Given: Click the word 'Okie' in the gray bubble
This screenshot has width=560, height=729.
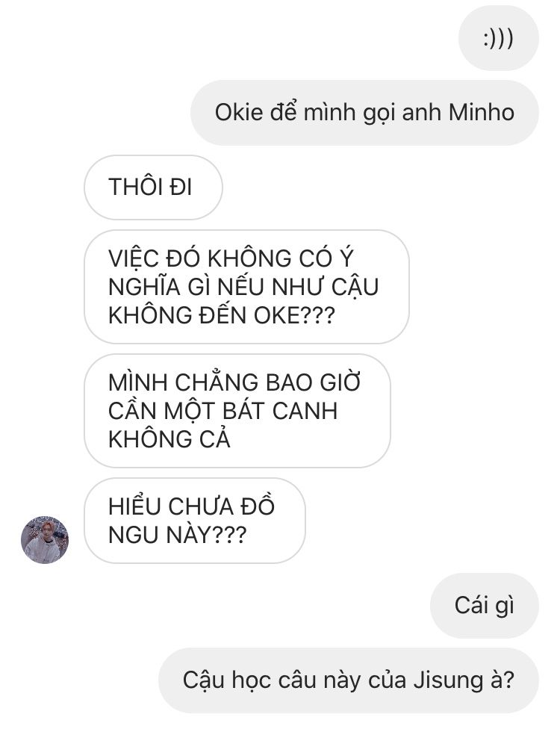Looking at the screenshot, I should (x=239, y=113).
